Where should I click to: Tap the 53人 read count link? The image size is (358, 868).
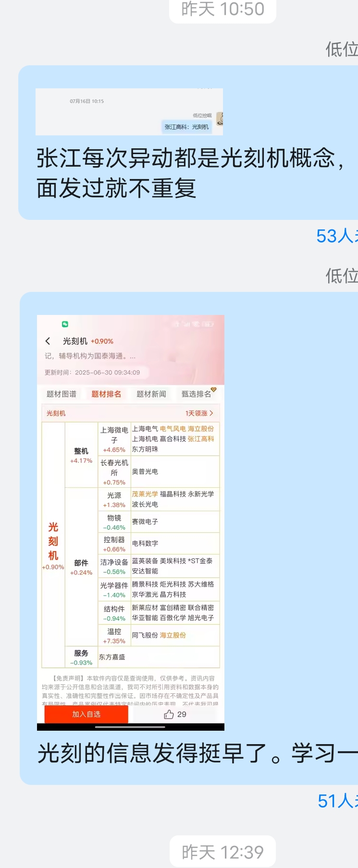(x=337, y=236)
